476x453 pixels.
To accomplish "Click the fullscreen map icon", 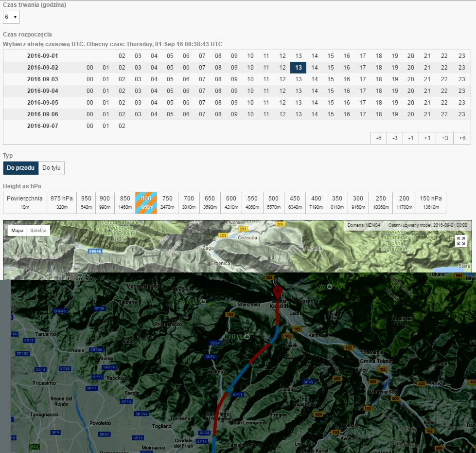I will point(461,241).
